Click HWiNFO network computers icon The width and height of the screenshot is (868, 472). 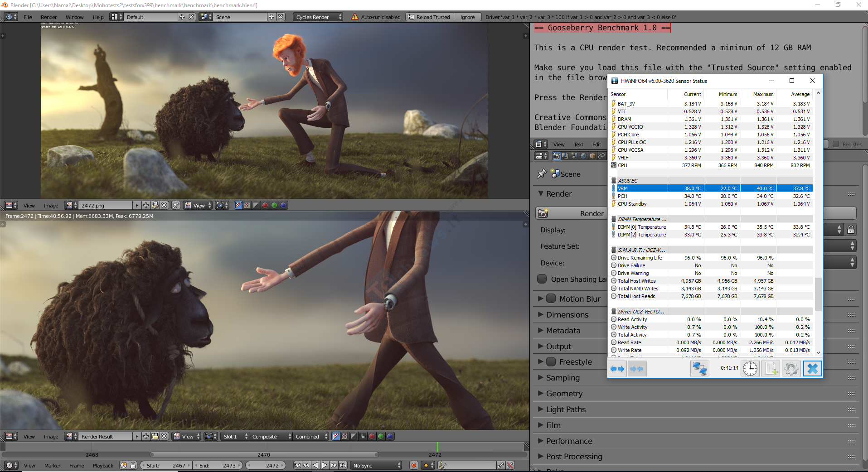699,368
